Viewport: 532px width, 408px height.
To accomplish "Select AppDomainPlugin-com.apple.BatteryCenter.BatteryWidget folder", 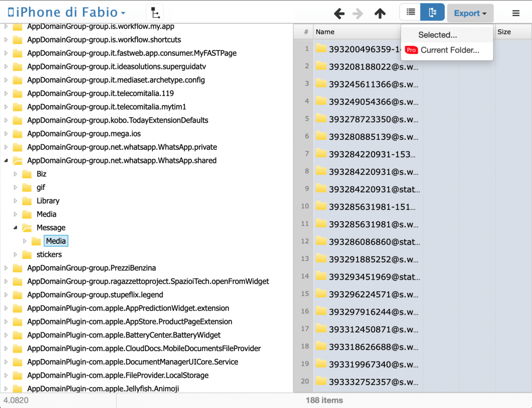I will (x=124, y=335).
